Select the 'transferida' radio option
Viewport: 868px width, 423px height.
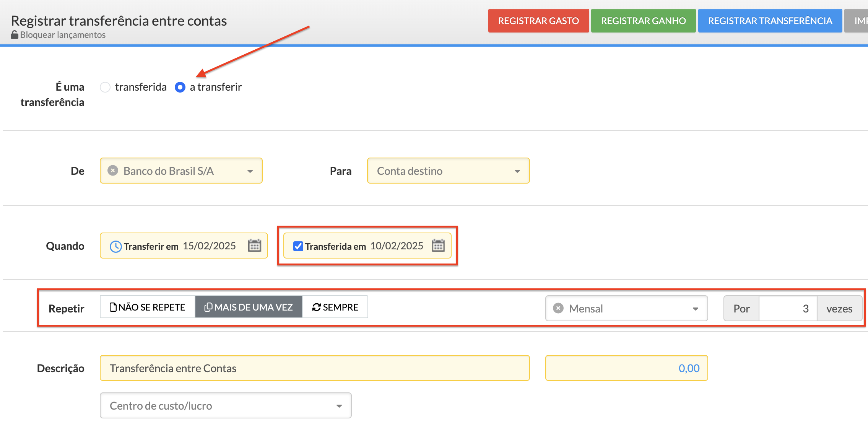coord(105,87)
